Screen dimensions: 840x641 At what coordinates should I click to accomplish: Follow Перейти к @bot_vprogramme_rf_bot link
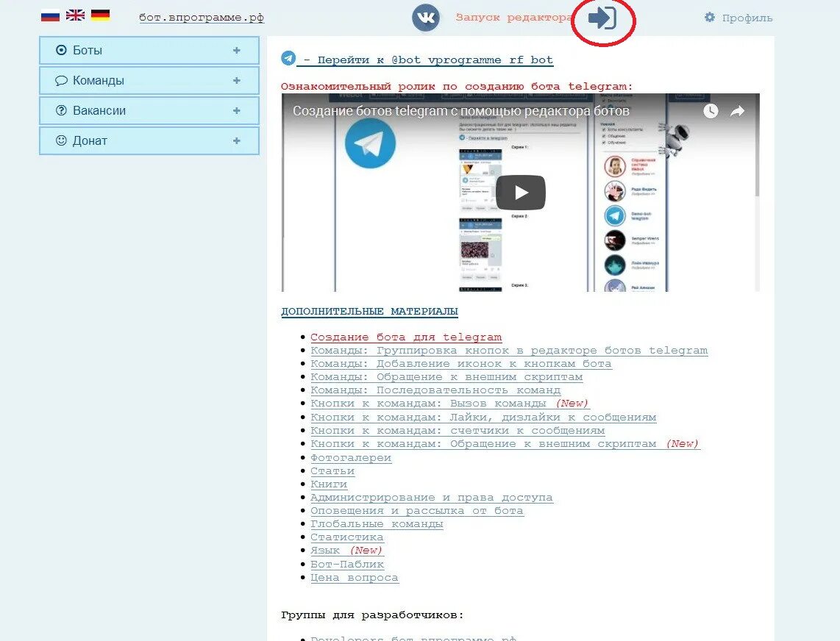(427, 60)
